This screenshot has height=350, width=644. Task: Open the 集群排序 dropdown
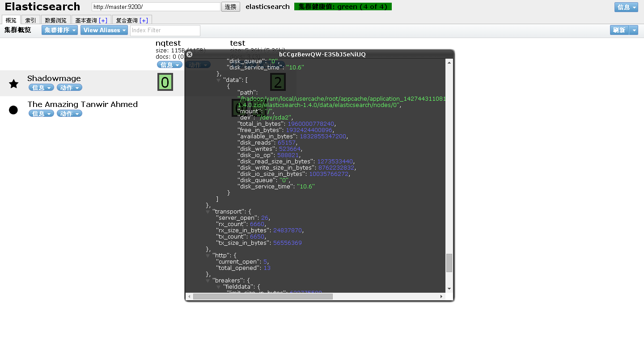tap(59, 30)
